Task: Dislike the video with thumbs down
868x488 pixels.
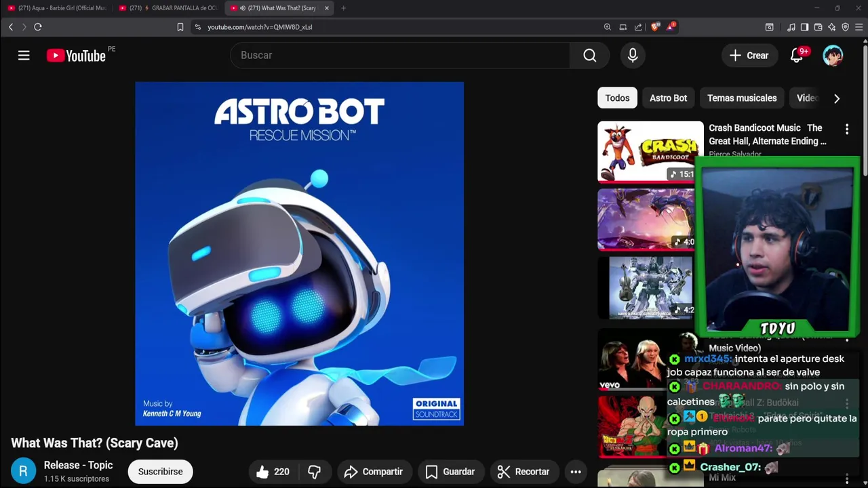Action: (315, 472)
